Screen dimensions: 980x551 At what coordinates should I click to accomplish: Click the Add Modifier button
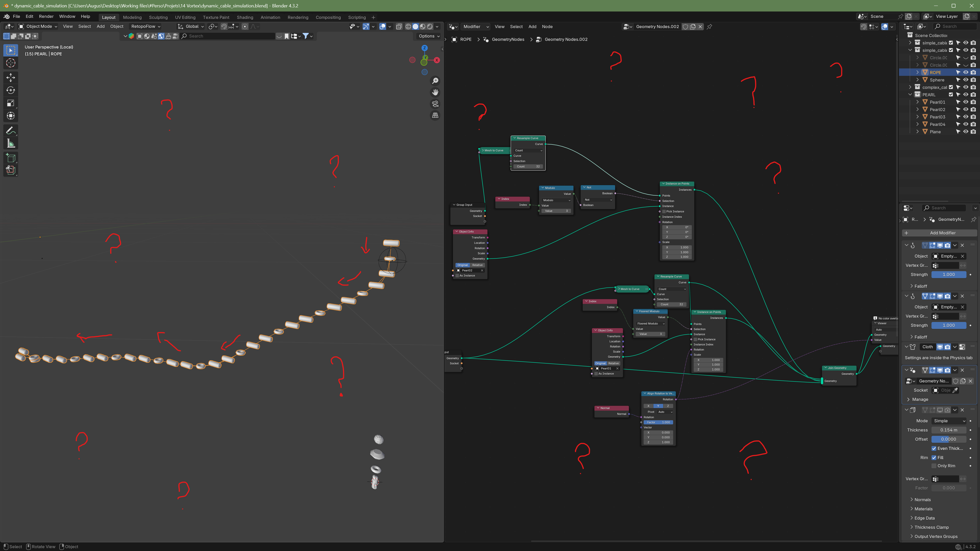coord(939,233)
